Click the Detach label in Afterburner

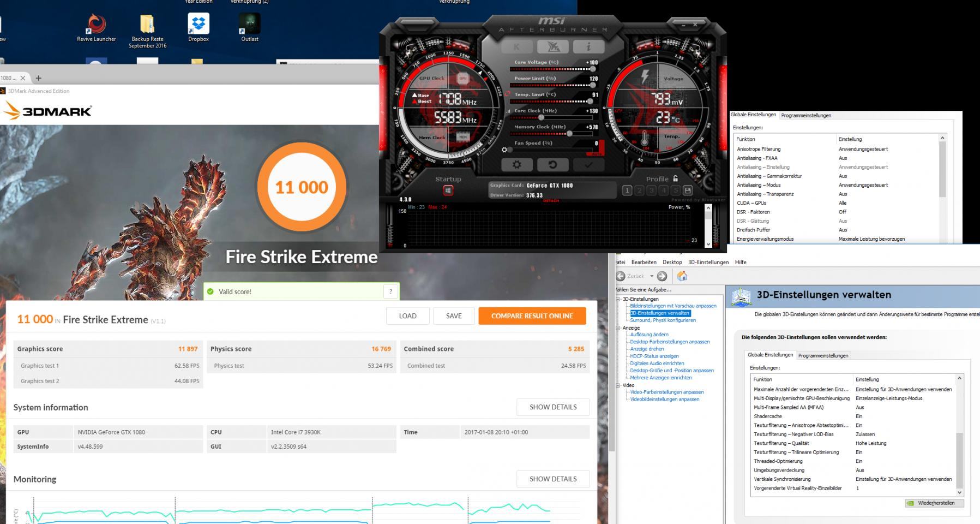(x=551, y=201)
